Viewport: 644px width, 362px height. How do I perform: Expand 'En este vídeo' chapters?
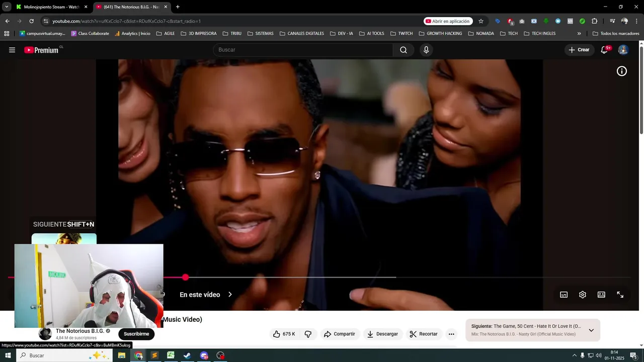pyautogui.click(x=206, y=295)
